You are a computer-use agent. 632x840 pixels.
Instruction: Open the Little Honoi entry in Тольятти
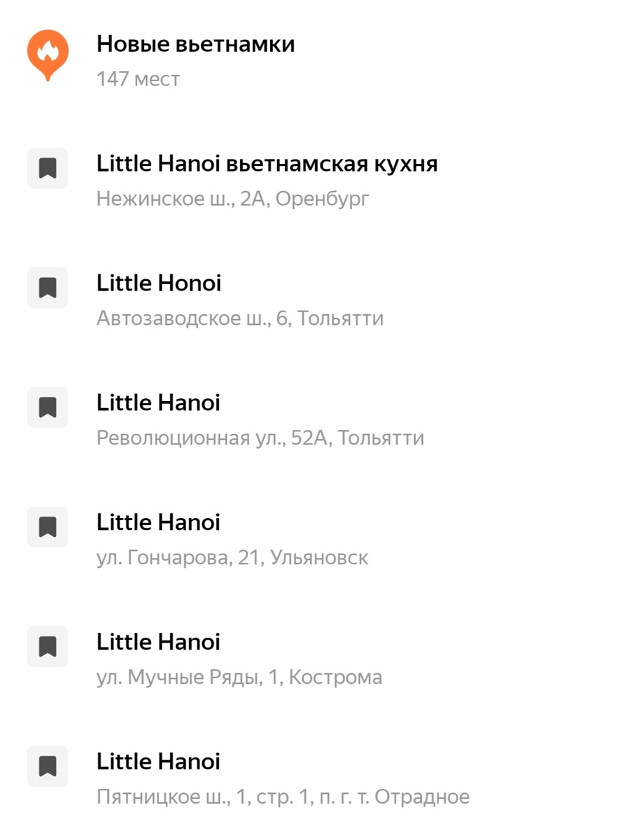(158, 283)
